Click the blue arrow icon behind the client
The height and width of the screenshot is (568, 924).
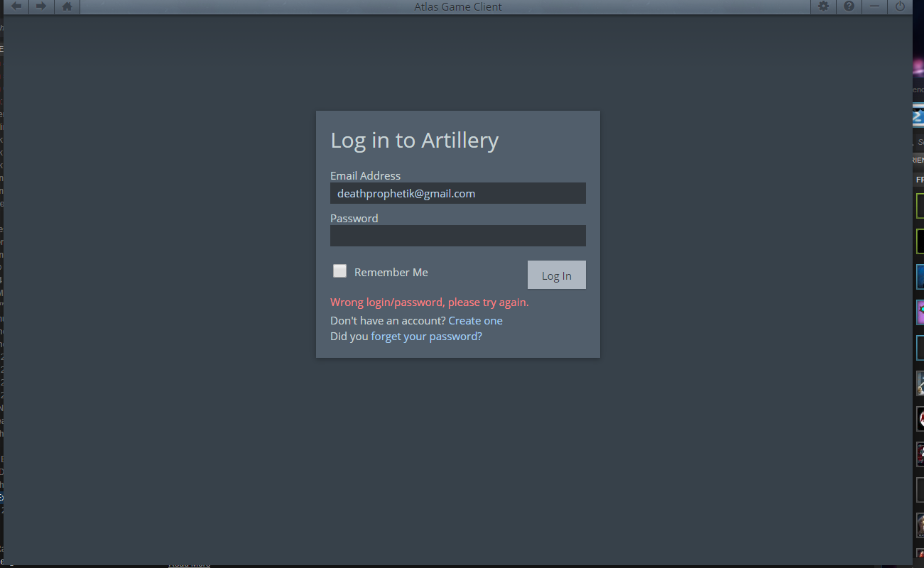918,116
